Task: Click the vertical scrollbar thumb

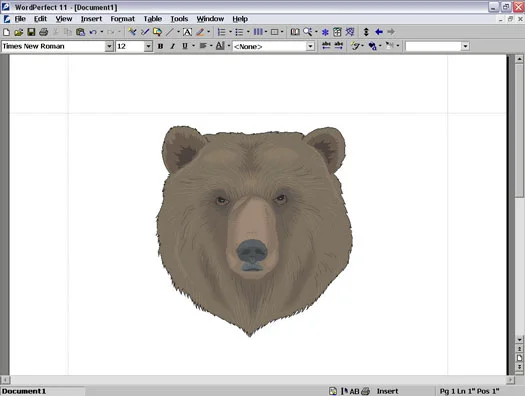Action: pyautogui.click(x=519, y=131)
